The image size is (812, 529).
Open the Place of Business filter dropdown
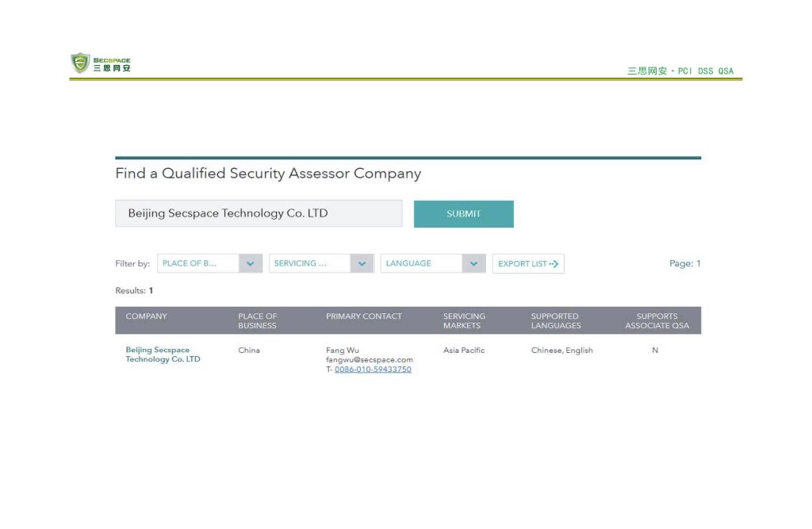coord(209,263)
